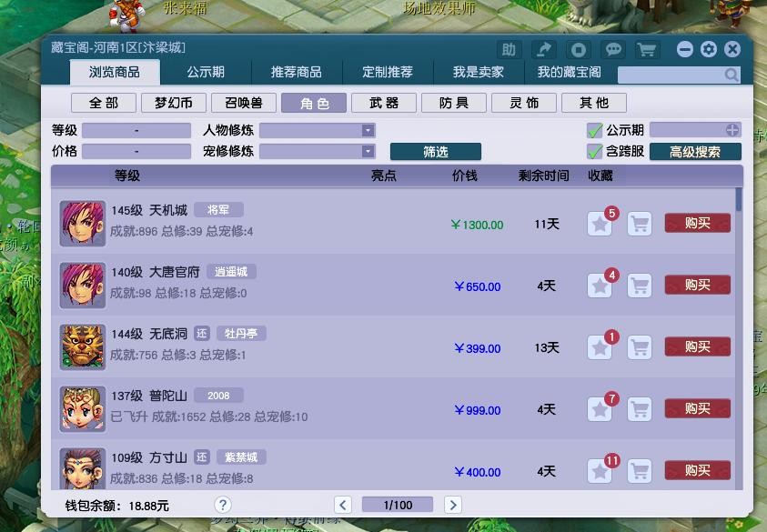The width and height of the screenshot is (767, 532).
Task: Click the 助 help icon in title bar
Action: tap(510, 50)
